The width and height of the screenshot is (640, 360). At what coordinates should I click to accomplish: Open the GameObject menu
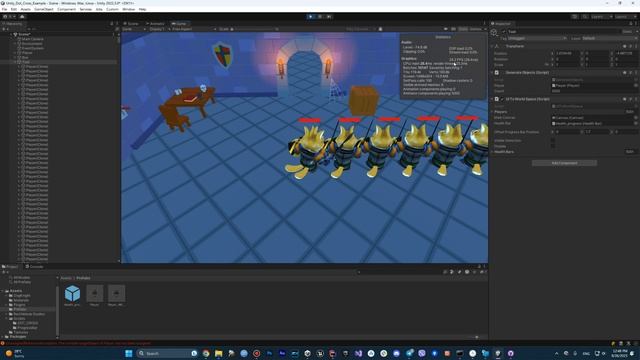click(x=44, y=9)
